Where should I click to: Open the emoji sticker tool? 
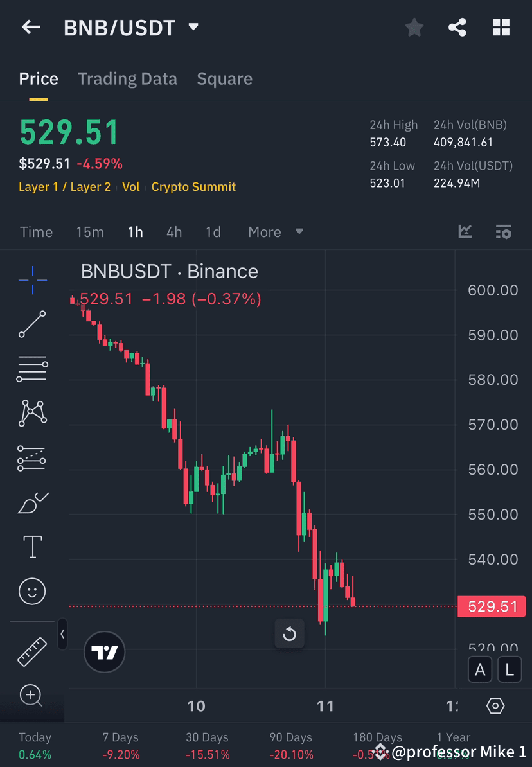click(x=32, y=591)
